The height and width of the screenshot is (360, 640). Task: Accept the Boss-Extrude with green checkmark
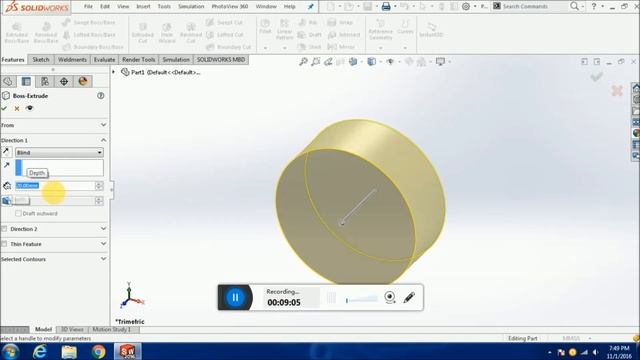(x=4, y=109)
